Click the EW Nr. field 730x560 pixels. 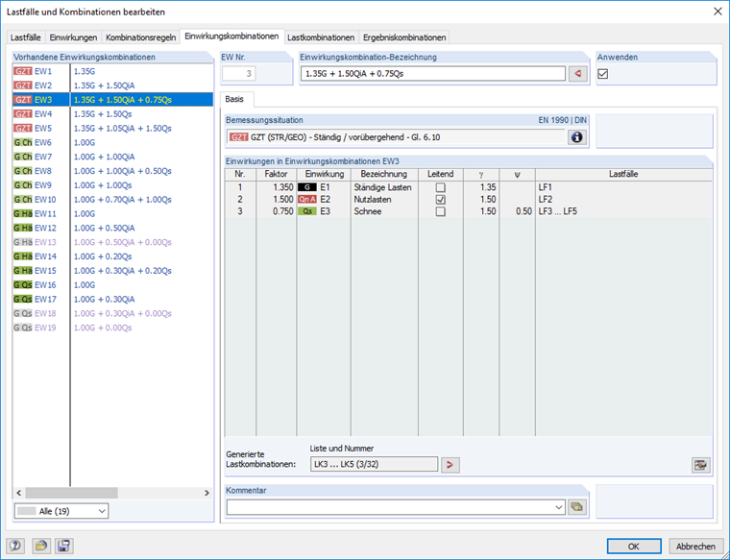click(x=239, y=74)
